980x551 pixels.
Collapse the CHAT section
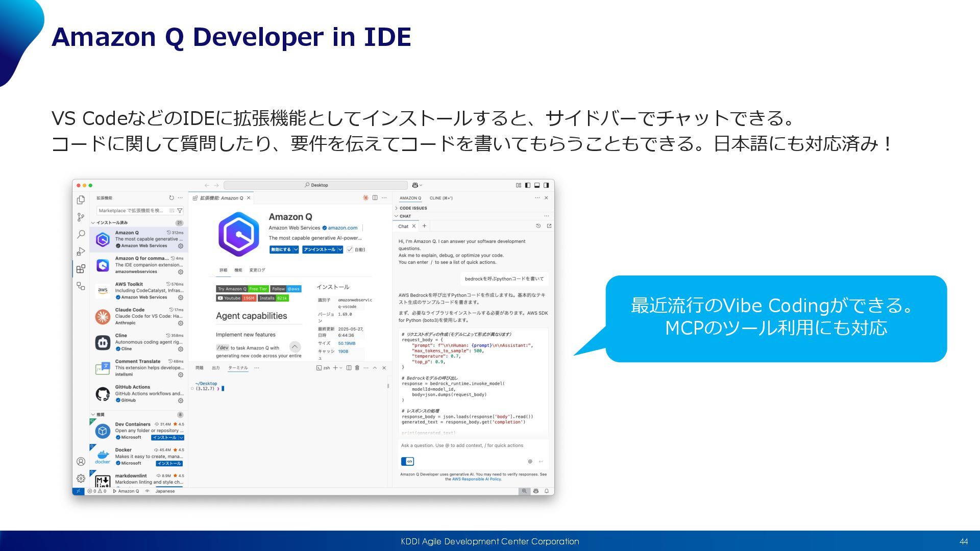tap(397, 216)
